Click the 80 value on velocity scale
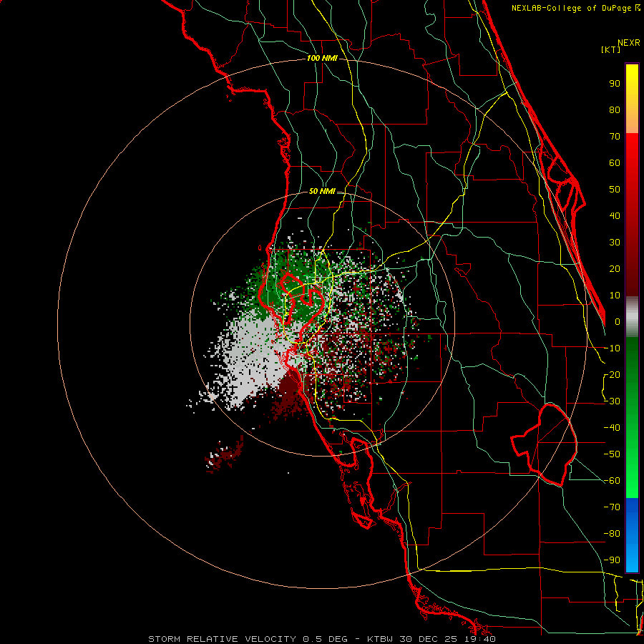This screenshot has width=644, height=644. (615, 110)
